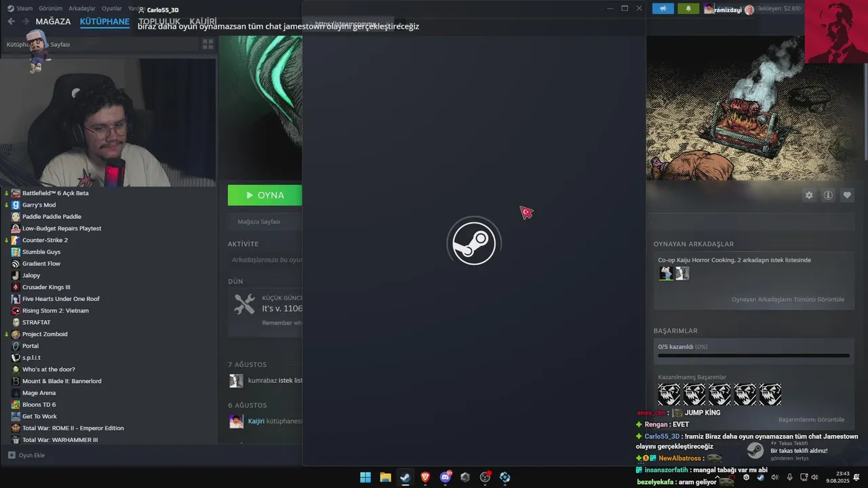The width and height of the screenshot is (868, 488).
Task: Show game info icon
Action: [828, 195]
